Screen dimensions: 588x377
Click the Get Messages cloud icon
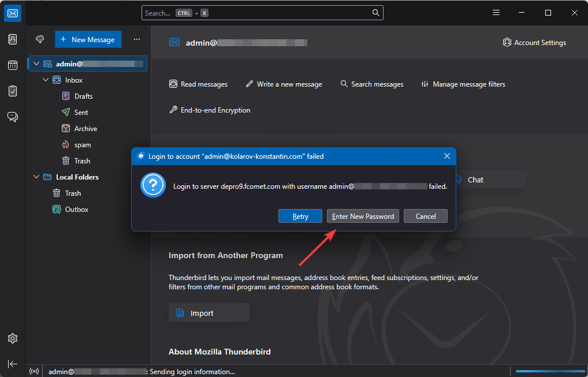40,39
